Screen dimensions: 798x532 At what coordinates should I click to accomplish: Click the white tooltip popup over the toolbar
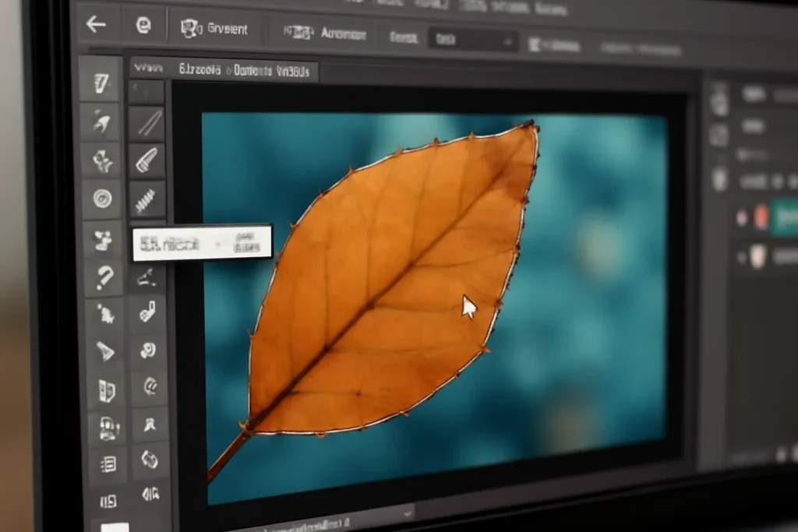coord(203,242)
